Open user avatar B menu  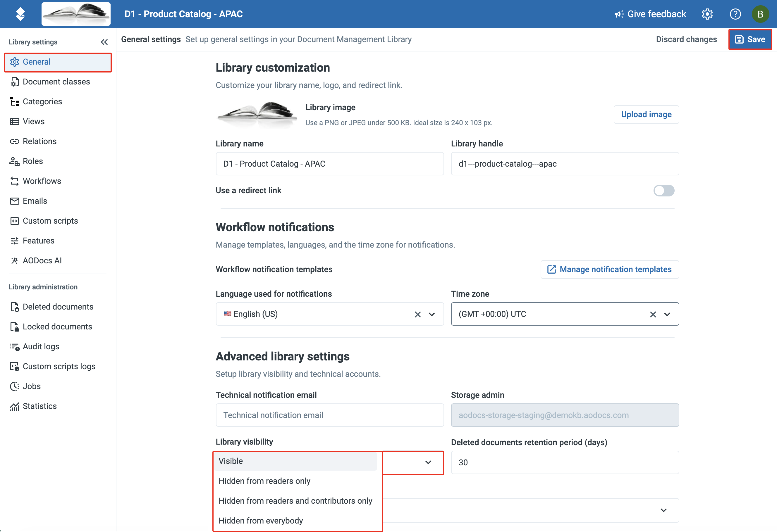760,14
